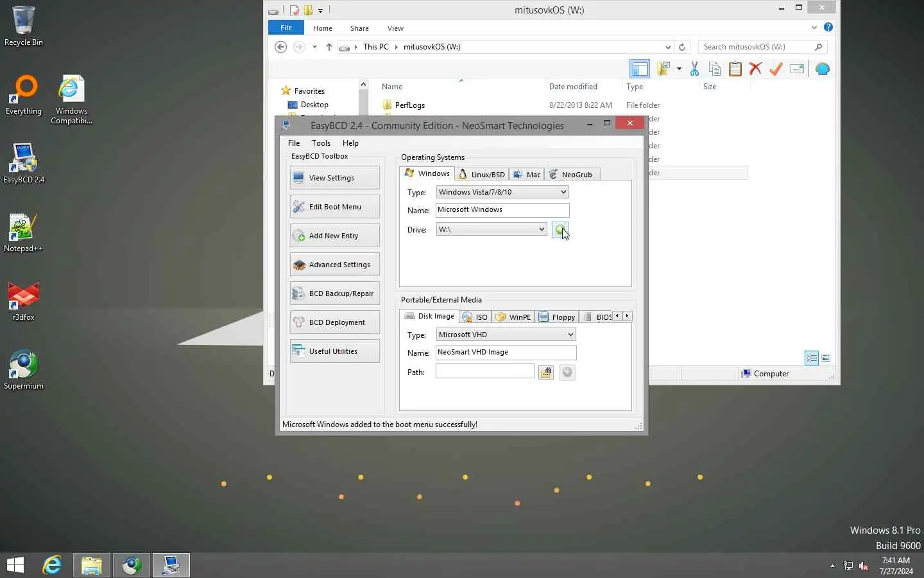Switch to the ISO media tab
The height and width of the screenshot is (578, 924).
(475, 317)
